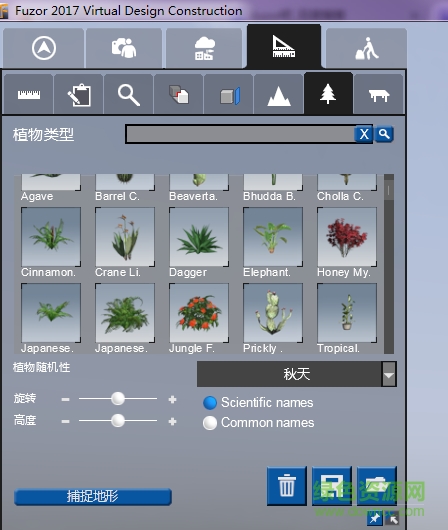Viewport: 448px width, 530px height.
Task: Click the save floppy disk icon
Action: point(332,486)
